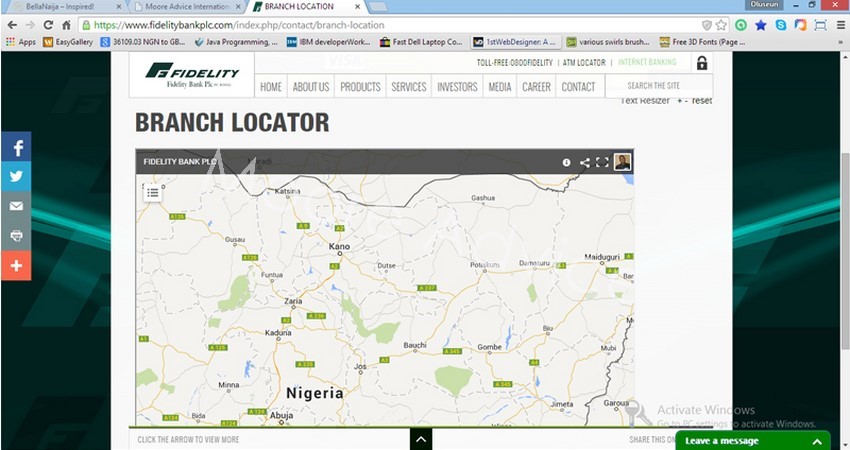Open the blue star extension
850x450 pixels.
coord(761,25)
